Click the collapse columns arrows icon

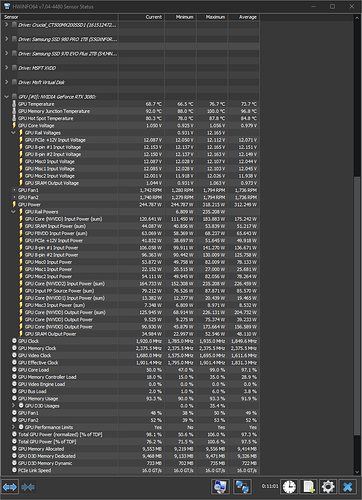pyautogui.click(x=28, y=487)
